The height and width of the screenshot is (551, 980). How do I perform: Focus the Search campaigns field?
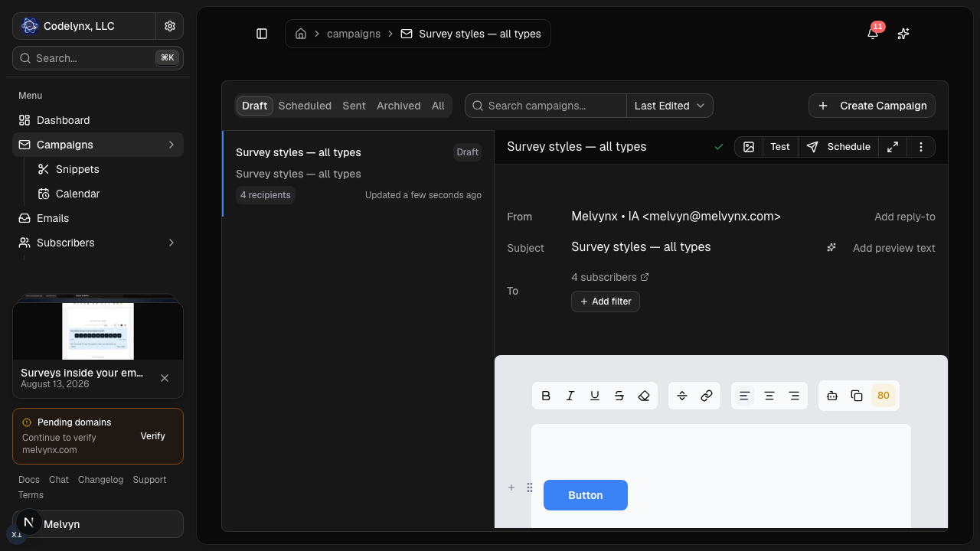click(x=546, y=106)
